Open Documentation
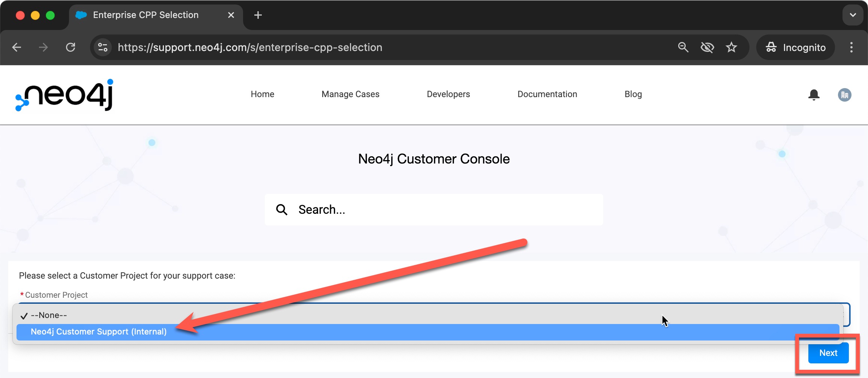Screen dimensions: 868x378 (547, 94)
